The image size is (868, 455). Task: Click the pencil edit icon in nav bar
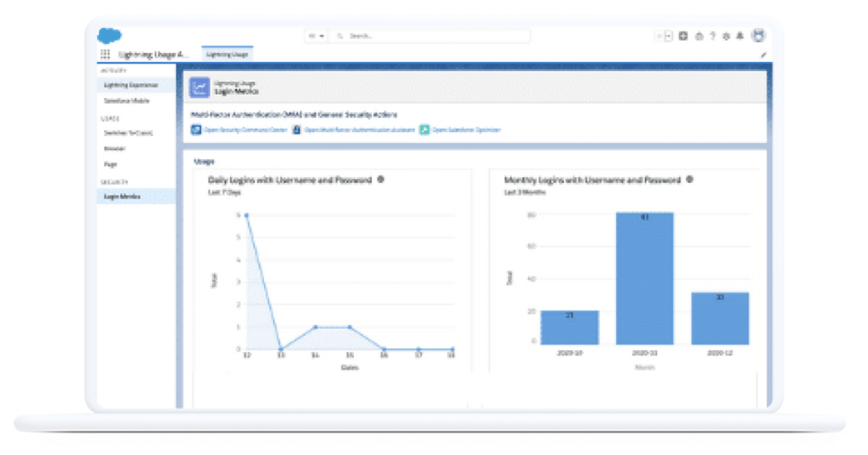(764, 54)
